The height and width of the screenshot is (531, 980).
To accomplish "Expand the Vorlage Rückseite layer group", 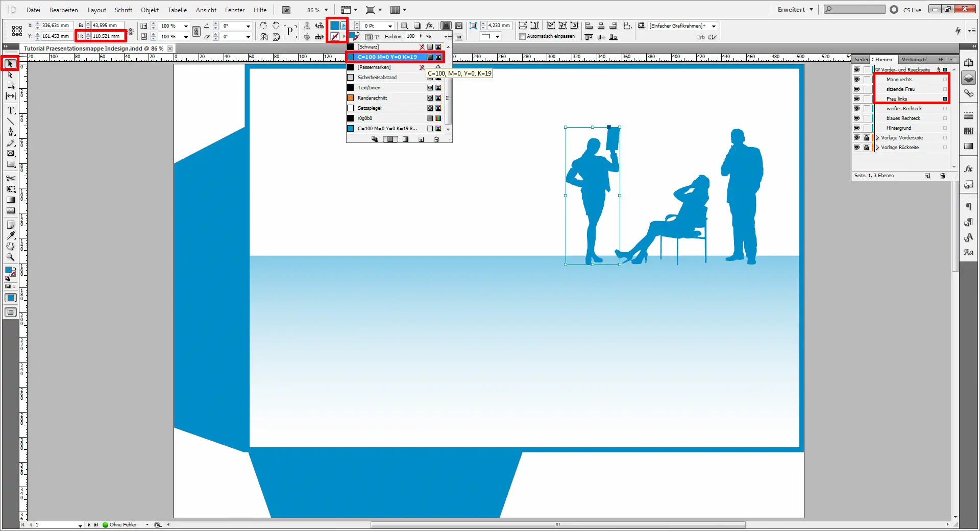I will tap(878, 147).
